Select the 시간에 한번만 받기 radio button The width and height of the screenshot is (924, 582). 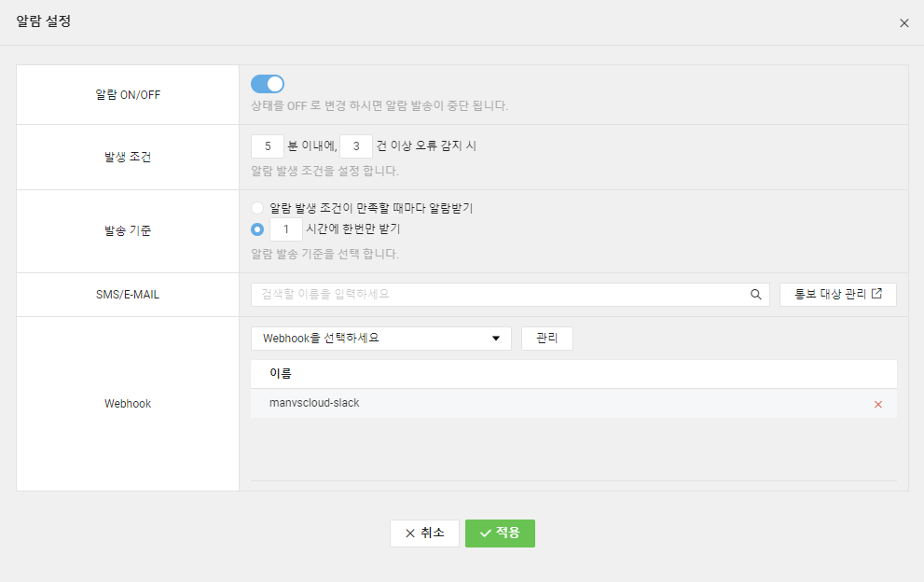click(x=257, y=229)
